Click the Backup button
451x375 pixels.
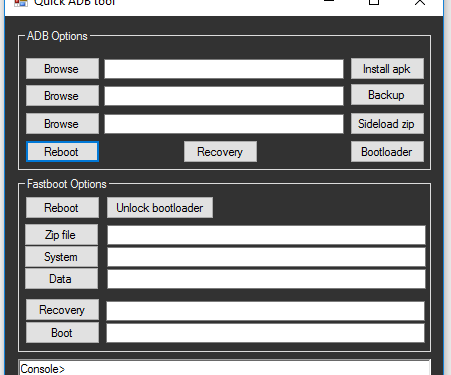pos(387,95)
